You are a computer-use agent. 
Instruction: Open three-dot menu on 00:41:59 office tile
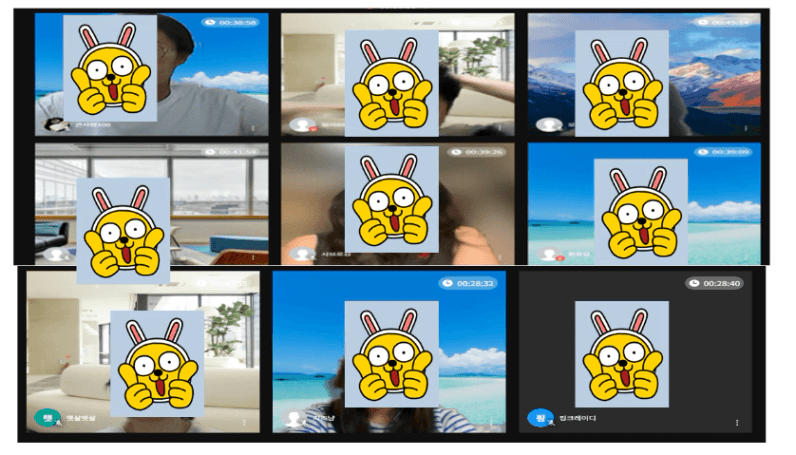pos(253,257)
